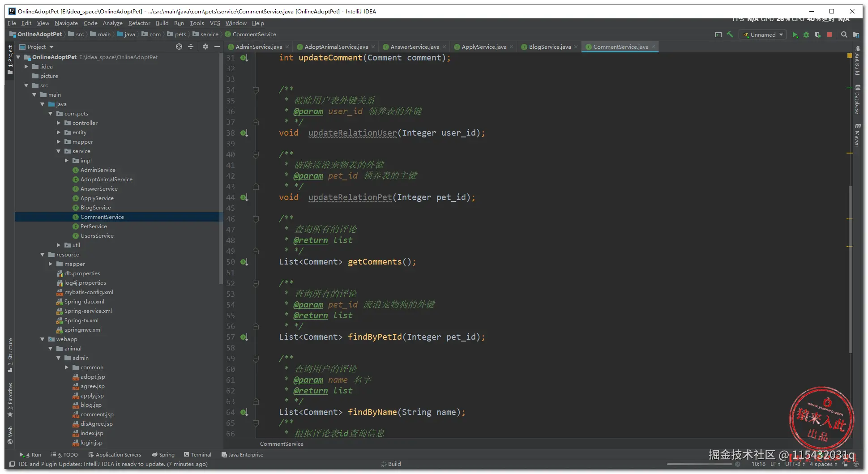Click the green Run button in toolbar
The image size is (868, 474).
pos(795,35)
